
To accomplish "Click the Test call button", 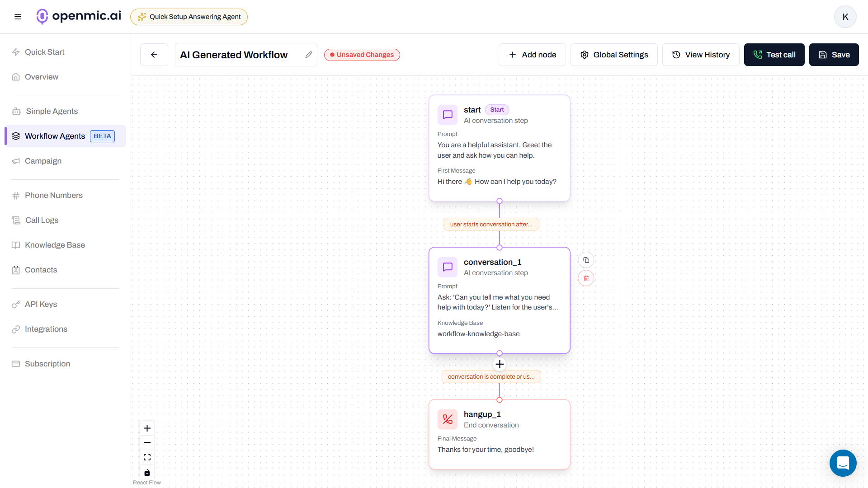I will pyautogui.click(x=774, y=54).
